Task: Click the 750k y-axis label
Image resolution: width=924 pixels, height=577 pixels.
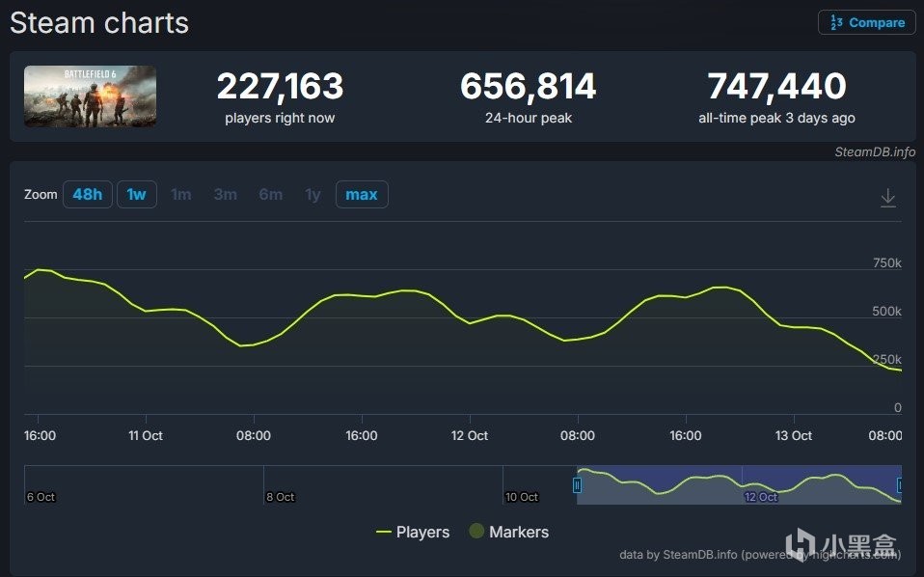Action: pyautogui.click(x=887, y=262)
